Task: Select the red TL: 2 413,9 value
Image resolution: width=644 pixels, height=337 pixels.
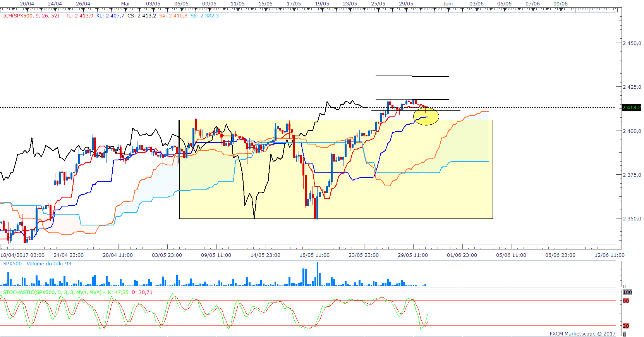Action: (79, 16)
